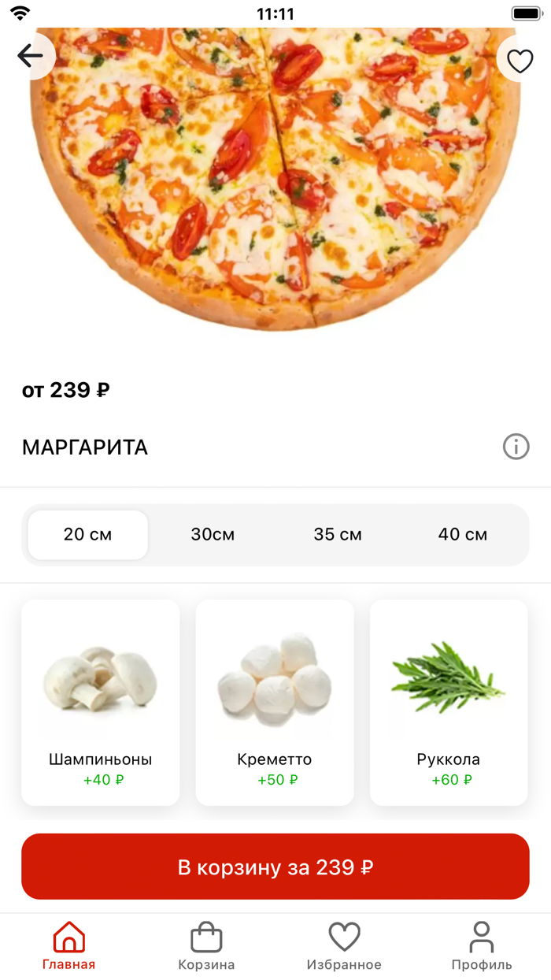
Task: Tap the Главная home icon
Action: [x=68, y=938]
